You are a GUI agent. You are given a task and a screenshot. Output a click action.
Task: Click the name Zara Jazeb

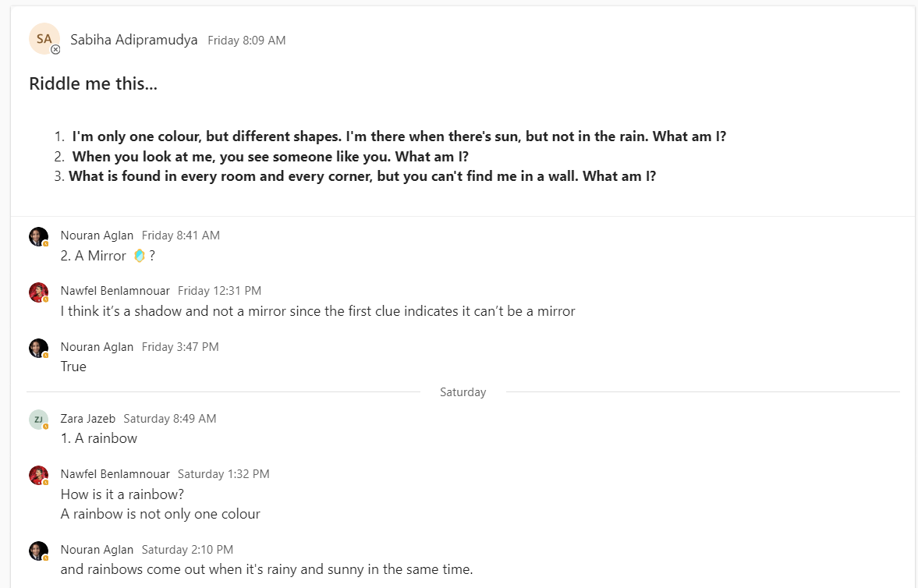[x=88, y=419]
